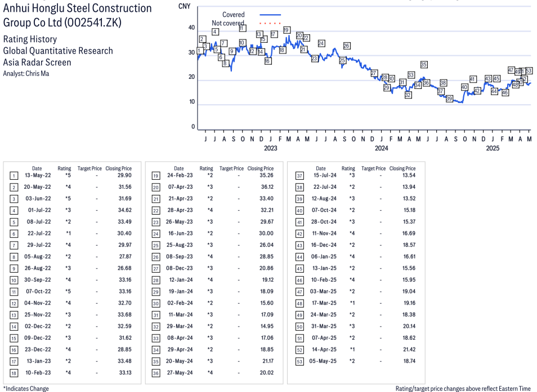Click closing price 29.90
The height and width of the screenshot is (392, 537).
[124, 175]
